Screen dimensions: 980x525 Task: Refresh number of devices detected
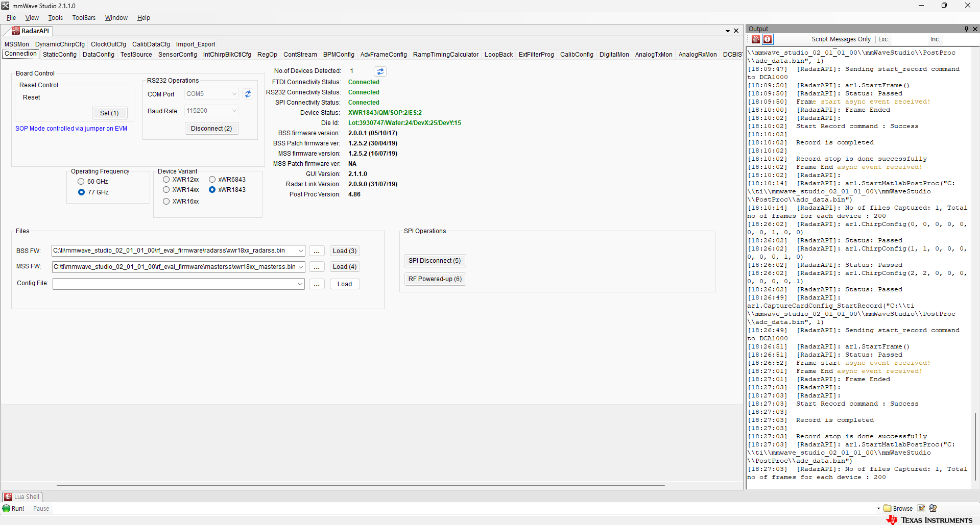pyautogui.click(x=380, y=71)
